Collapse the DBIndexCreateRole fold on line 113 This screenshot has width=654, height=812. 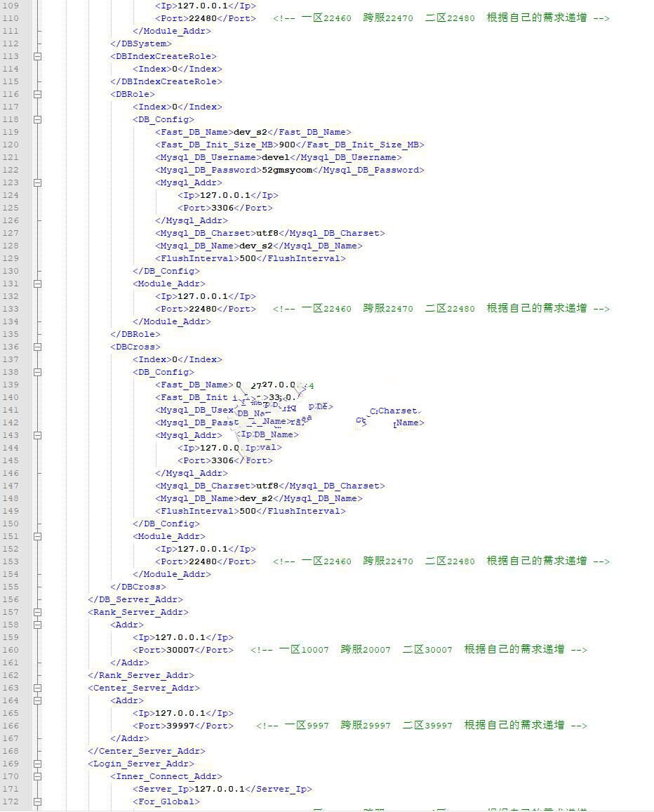[37, 56]
